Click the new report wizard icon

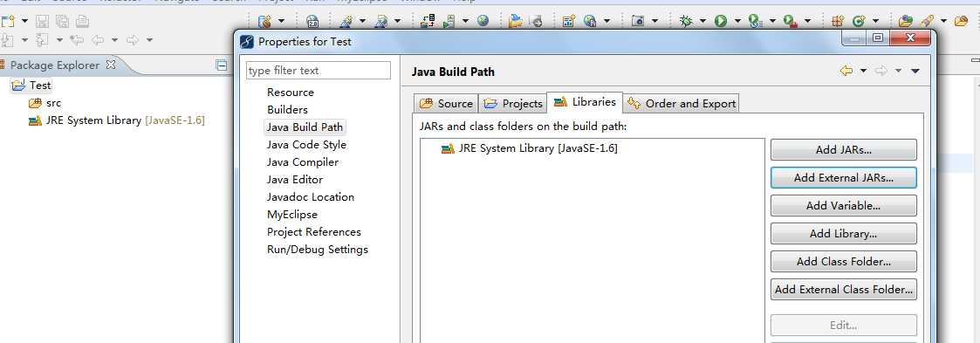568,21
